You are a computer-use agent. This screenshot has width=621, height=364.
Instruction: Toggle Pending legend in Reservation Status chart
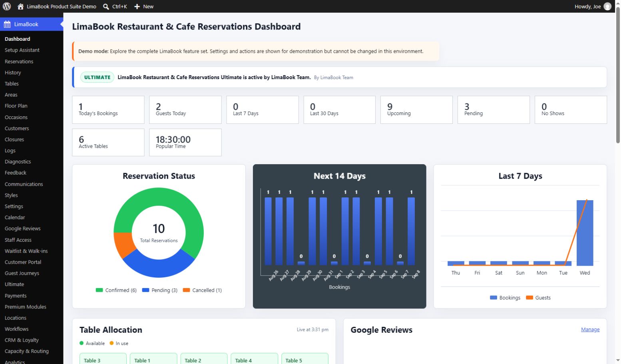160,290
